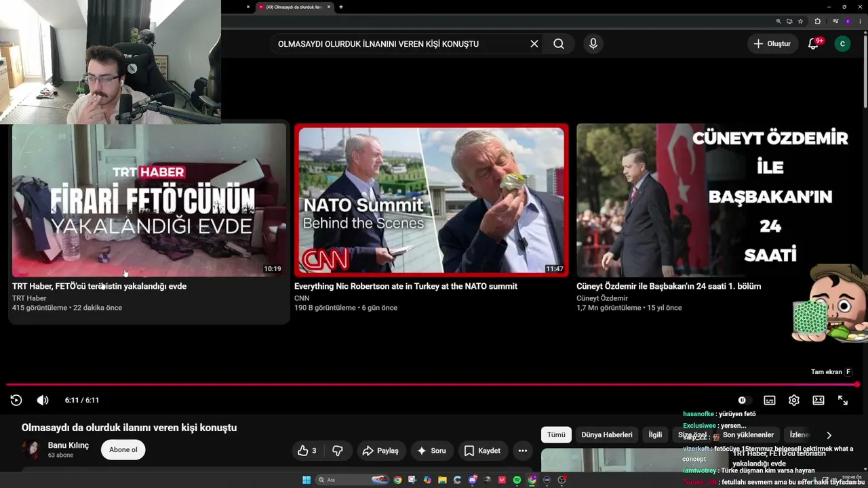Image resolution: width=868 pixels, height=488 pixels.
Task: Like the video
Action: click(307, 451)
